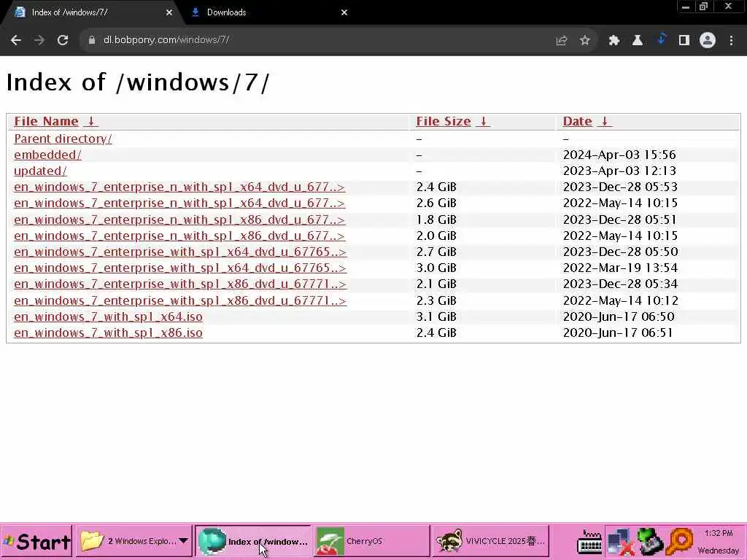Switch to CherryOS from the taskbar
Viewport: 747px width, 560px height.
coord(371,542)
